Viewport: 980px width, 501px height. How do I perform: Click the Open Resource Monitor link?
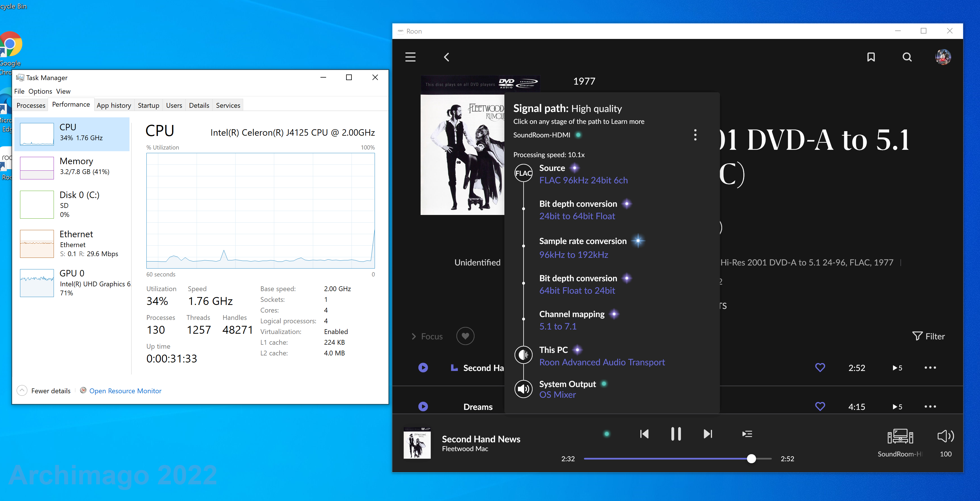click(125, 391)
